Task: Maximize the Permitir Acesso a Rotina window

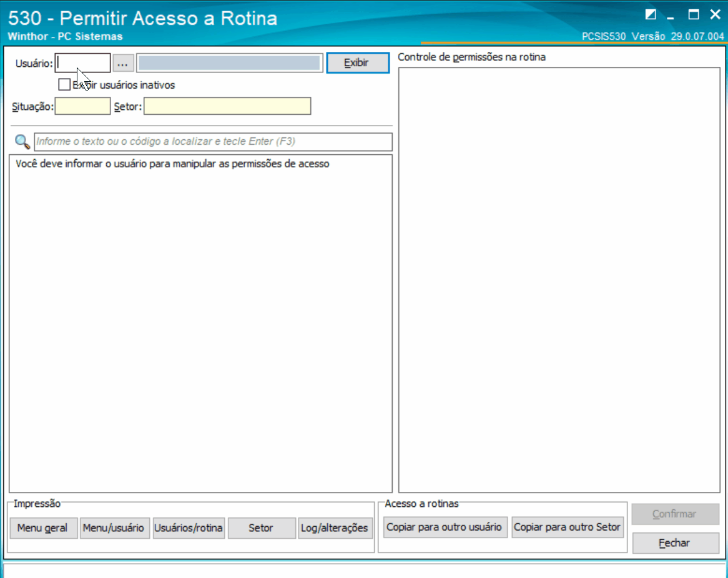Action: [x=694, y=14]
